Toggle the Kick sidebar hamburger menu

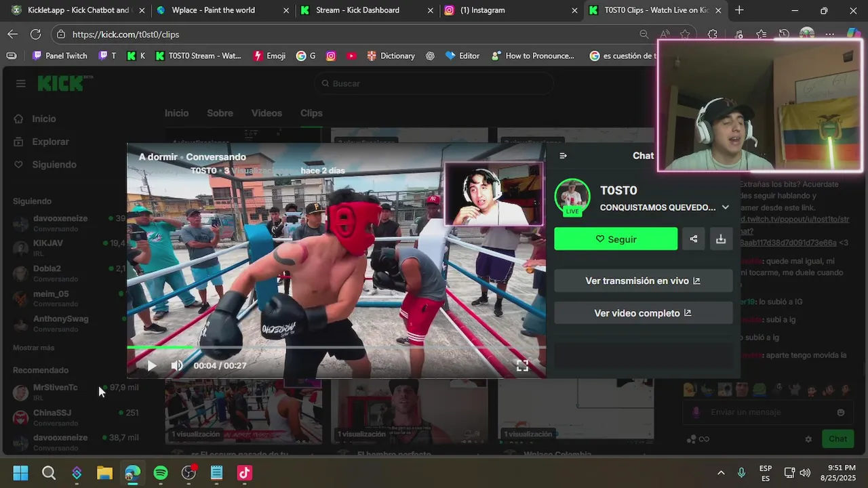coord(20,83)
